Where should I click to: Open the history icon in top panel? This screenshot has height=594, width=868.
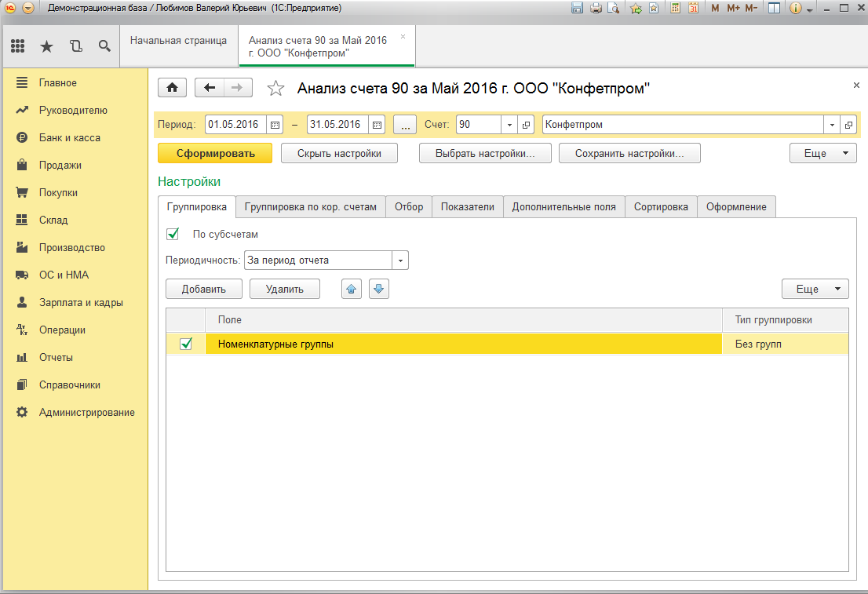click(75, 46)
